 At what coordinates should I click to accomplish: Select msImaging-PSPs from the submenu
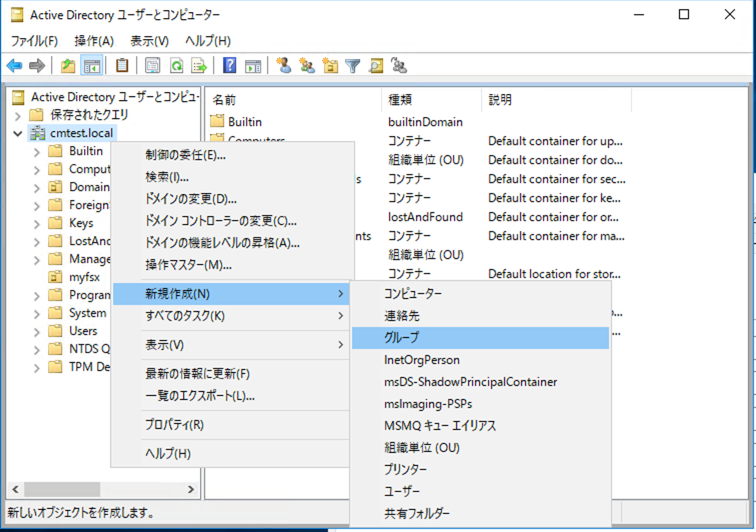pyautogui.click(x=480, y=403)
